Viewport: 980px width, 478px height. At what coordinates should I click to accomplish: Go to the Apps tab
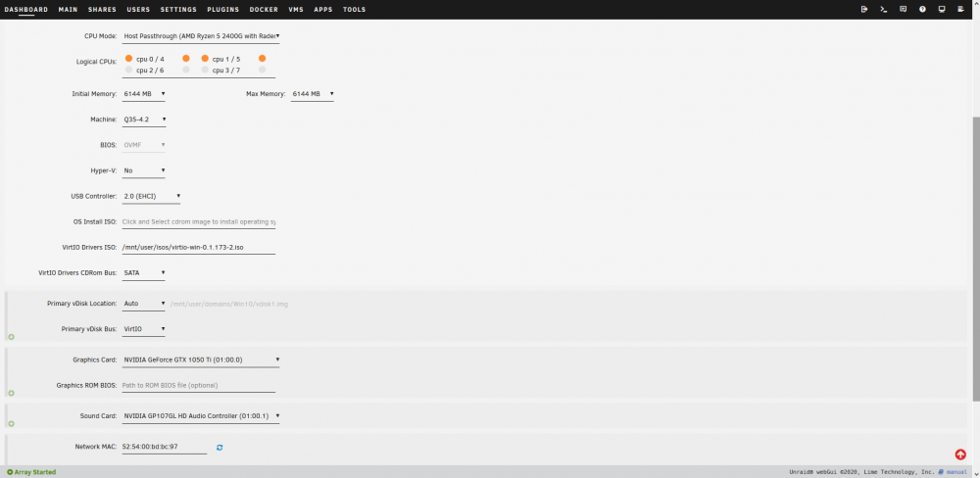pyautogui.click(x=323, y=10)
